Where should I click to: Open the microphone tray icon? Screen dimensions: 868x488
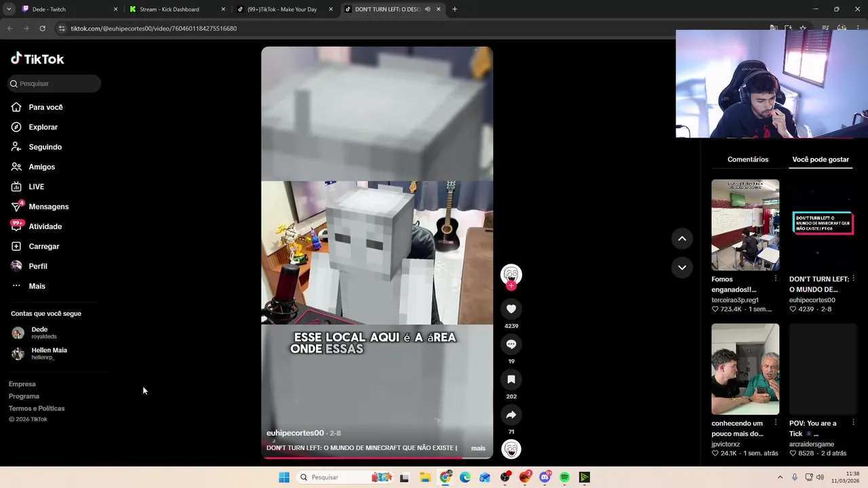tap(794, 477)
